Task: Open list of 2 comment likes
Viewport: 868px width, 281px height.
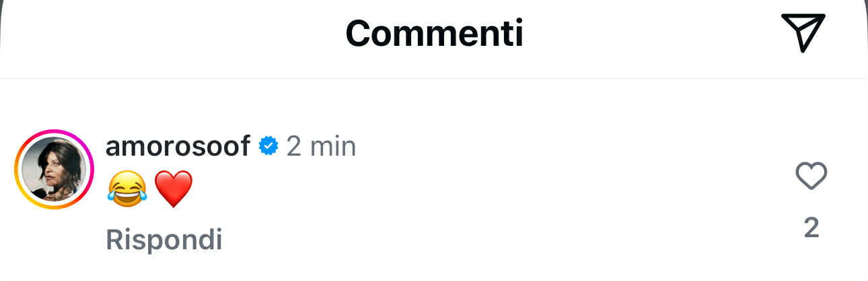Action: coord(811,228)
